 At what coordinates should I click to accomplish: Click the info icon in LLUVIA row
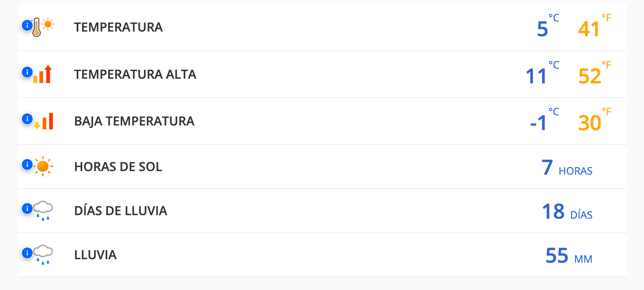point(27,253)
